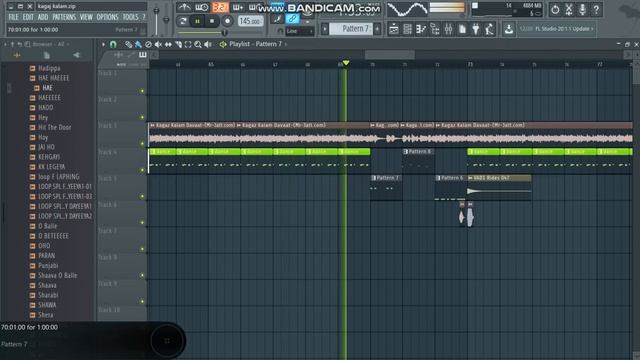The width and height of the screenshot is (640, 360).
Task: Open the ADD menu
Action: point(42,17)
